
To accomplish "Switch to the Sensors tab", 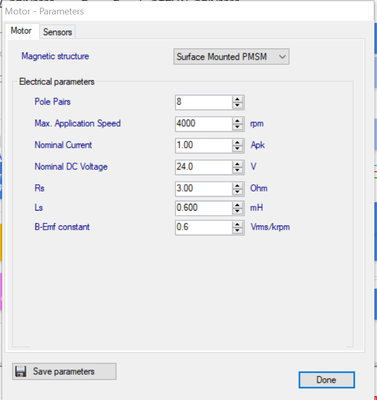I will pyautogui.click(x=57, y=32).
